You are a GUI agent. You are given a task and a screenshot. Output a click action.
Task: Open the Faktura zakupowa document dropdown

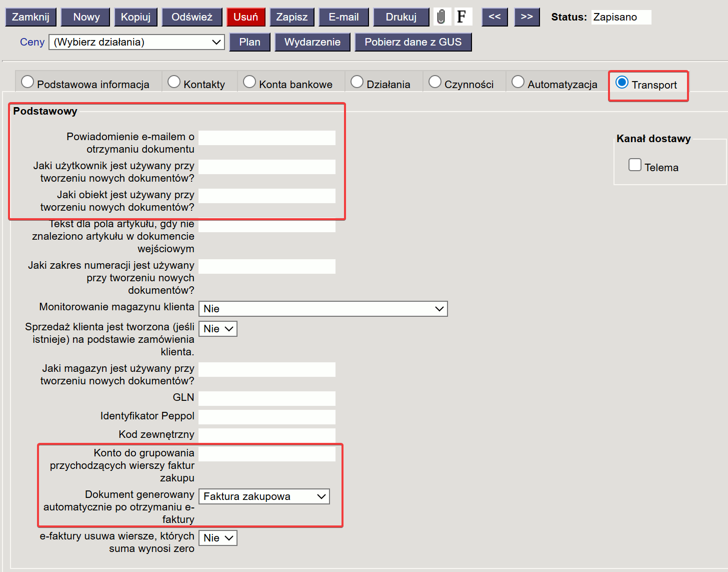[264, 496]
